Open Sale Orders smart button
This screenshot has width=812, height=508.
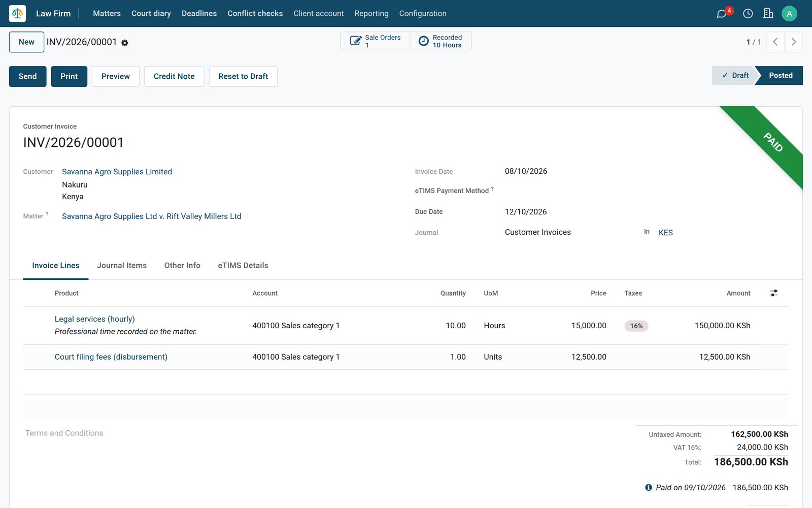pyautogui.click(x=375, y=41)
